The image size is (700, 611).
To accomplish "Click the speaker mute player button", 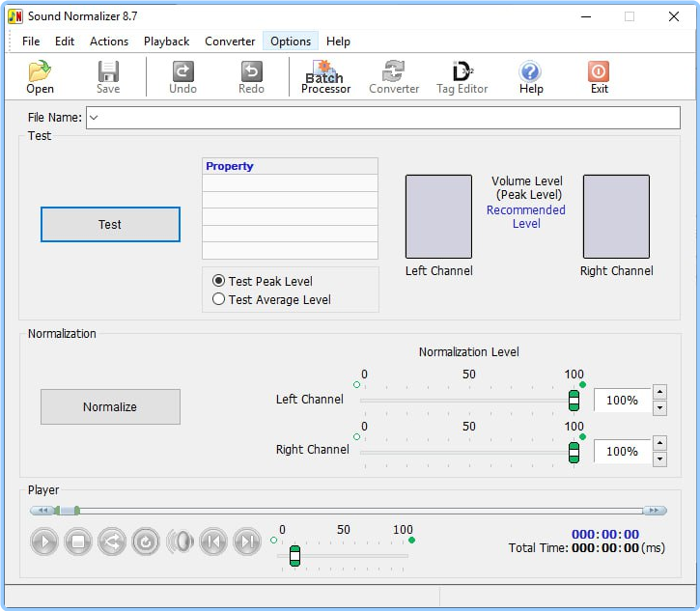I will [x=180, y=542].
